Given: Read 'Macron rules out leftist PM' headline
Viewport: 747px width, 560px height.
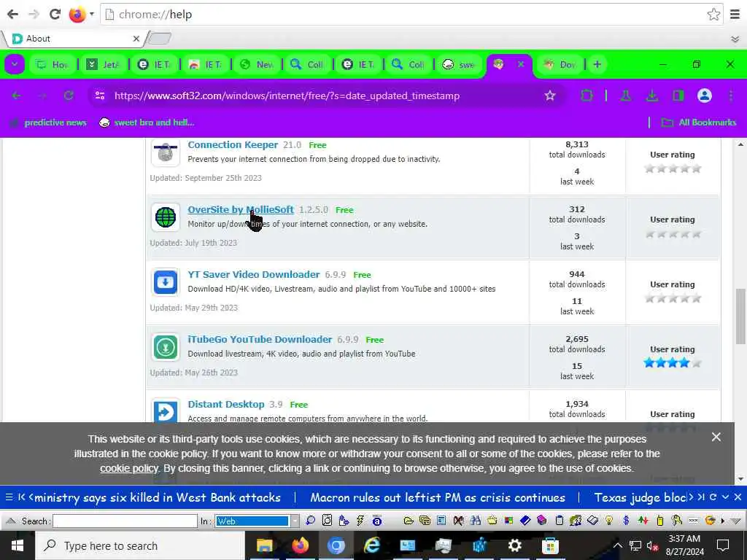Looking at the screenshot, I should click(x=438, y=497).
